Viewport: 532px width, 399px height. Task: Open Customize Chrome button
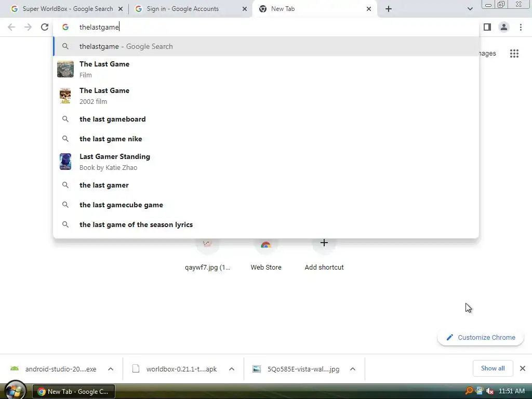[481, 337]
